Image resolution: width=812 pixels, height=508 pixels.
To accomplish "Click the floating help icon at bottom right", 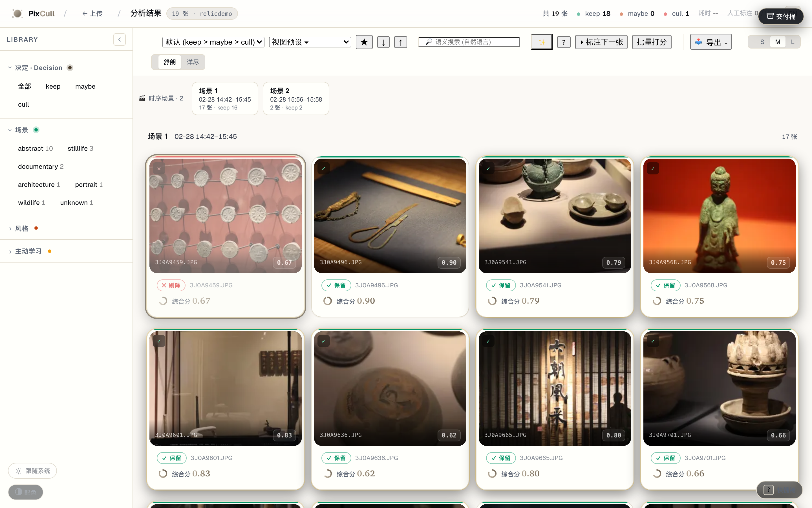I will tap(768, 490).
